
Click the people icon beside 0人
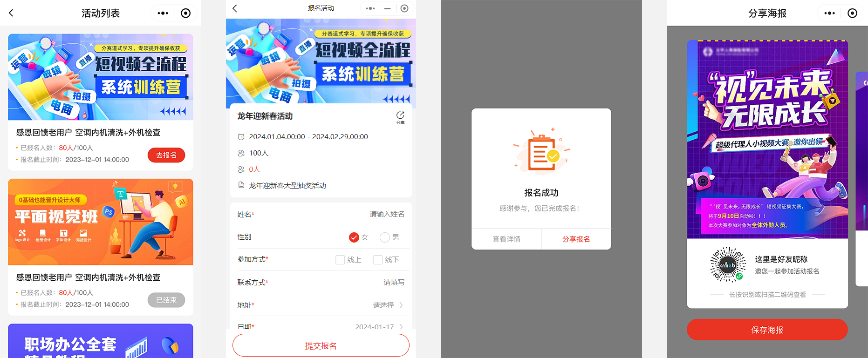tap(241, 169)
